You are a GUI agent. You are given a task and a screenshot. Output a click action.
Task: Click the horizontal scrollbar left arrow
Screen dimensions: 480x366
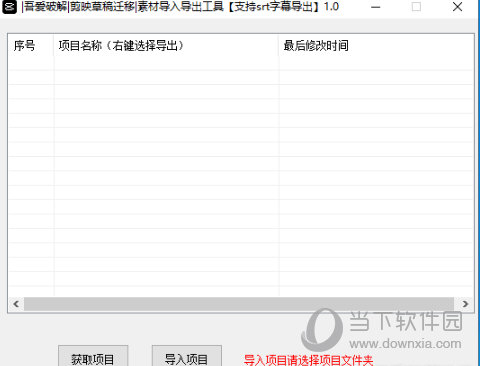pos(16,304)
